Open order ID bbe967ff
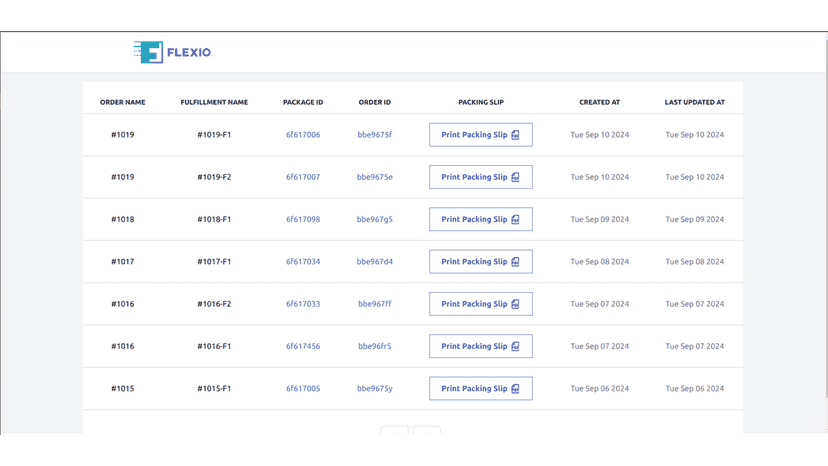828x466 pixels. 375,304
